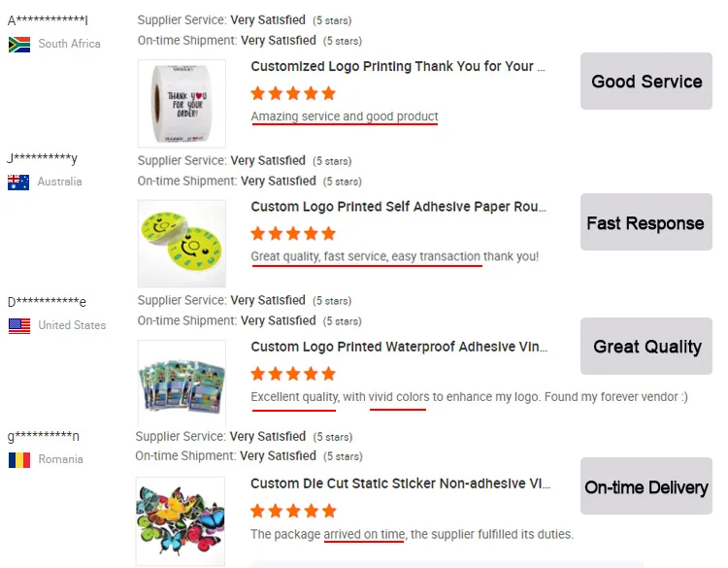Image resolution: width=728 pixels, height=568 pixels.
Task: Open Custom Logo Printed Waterproof Adhesive link
Action: click(398, 347)
